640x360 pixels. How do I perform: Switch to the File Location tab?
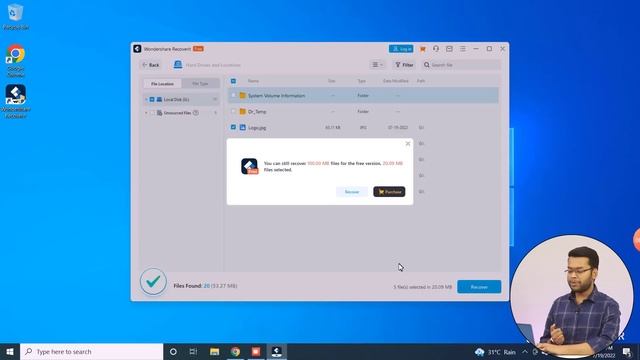[162, 84]
